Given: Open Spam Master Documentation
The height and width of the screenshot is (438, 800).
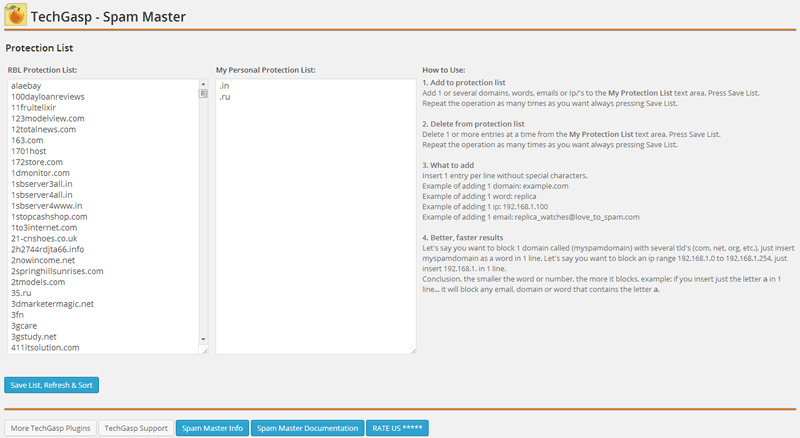Looking at the screenshot, I should (306, 428).
